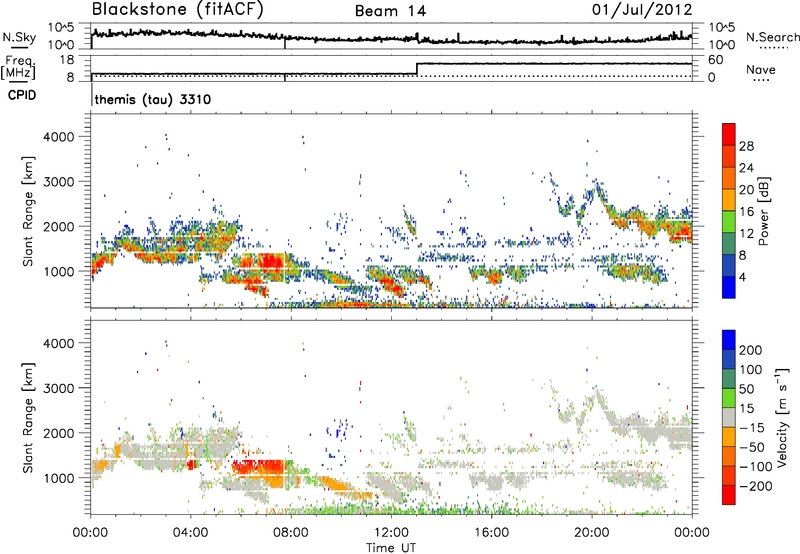Click the dotted line sample under N.Search
Image resolution: width=800 pixels, height=554 pixels.
point(773,48)
